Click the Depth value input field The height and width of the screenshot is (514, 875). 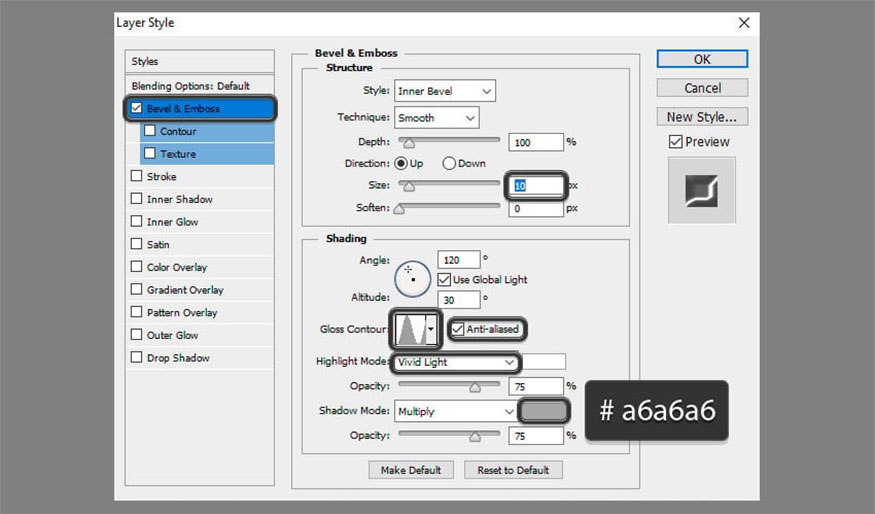(x=536, y=142)
